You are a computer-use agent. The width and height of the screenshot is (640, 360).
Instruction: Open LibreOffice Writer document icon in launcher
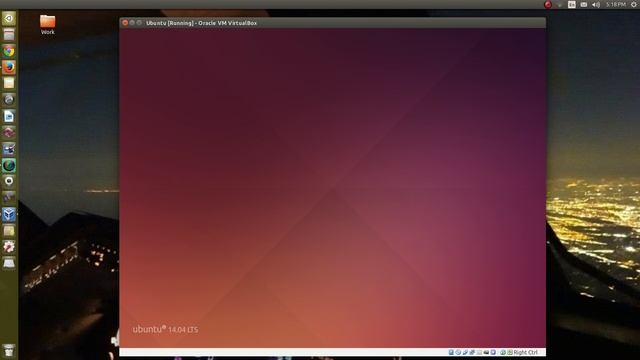point(9,116)
